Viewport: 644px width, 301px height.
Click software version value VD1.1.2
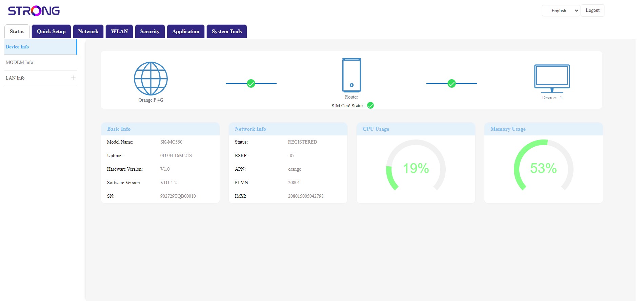click(168, 183)
